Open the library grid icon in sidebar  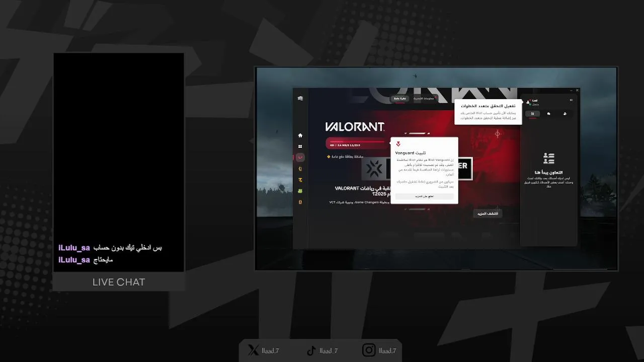coord(300,146)
